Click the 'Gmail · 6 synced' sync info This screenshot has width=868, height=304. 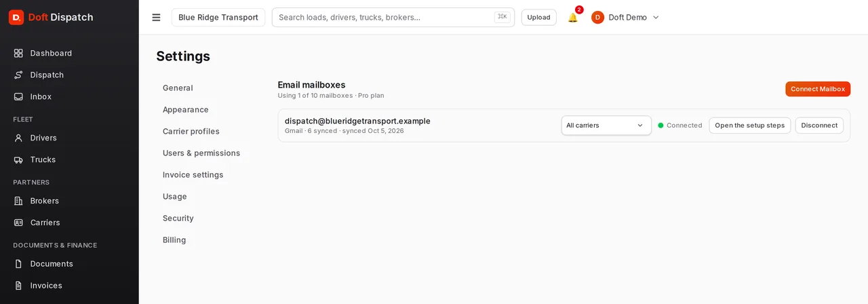click(344, 131)
